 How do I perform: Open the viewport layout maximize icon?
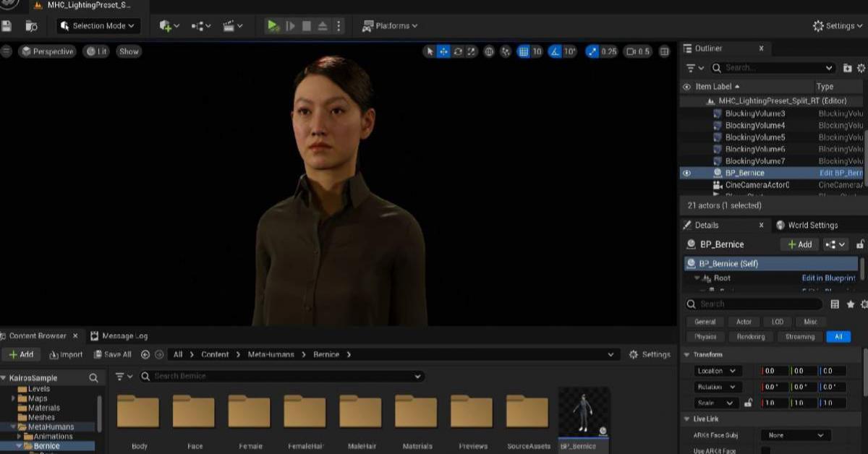pos(665,51)
